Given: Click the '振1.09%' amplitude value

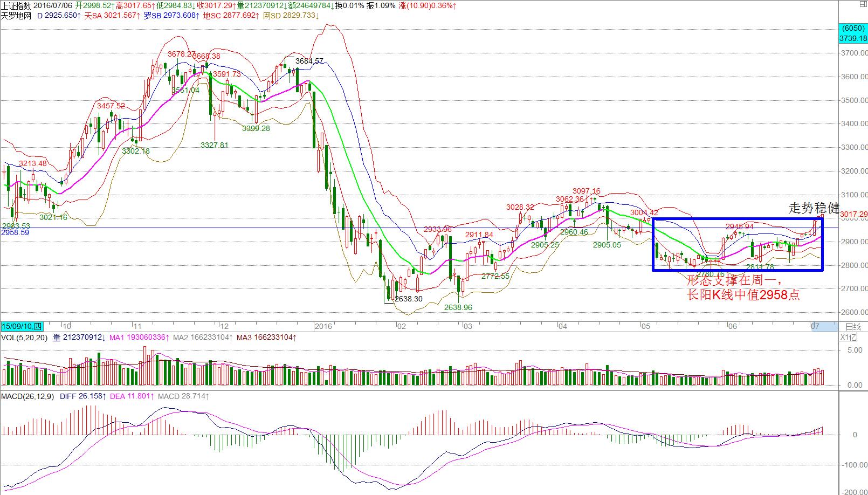Looking at the screenshot, I should (382, 5).
